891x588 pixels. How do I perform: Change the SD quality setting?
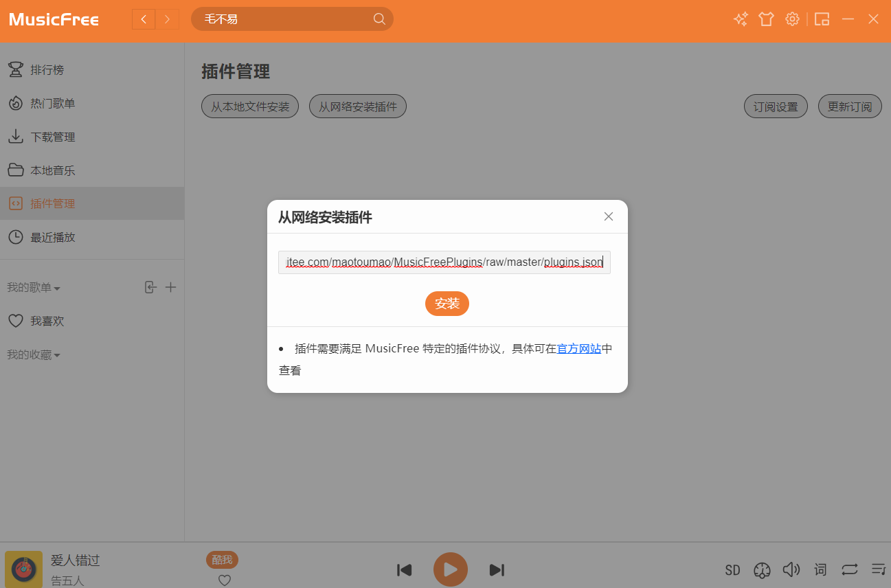click(733, 570)
